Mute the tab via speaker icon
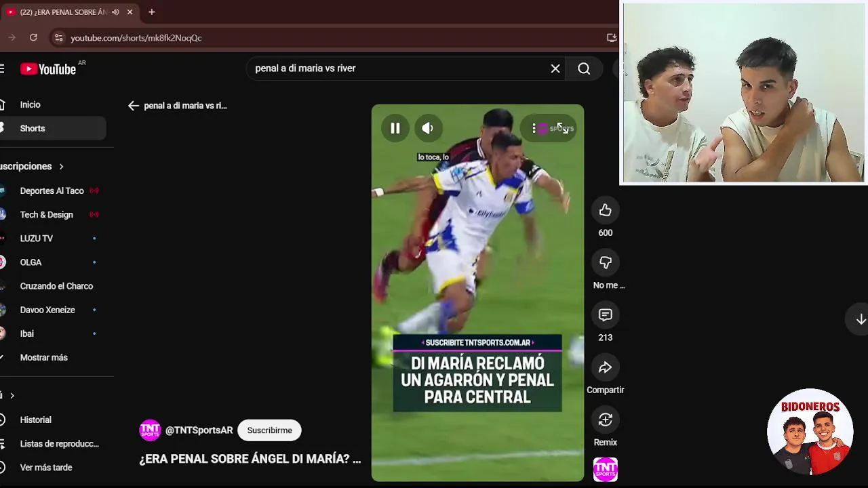The height and width of the screenshot is (488, 868). click(115, 12)
